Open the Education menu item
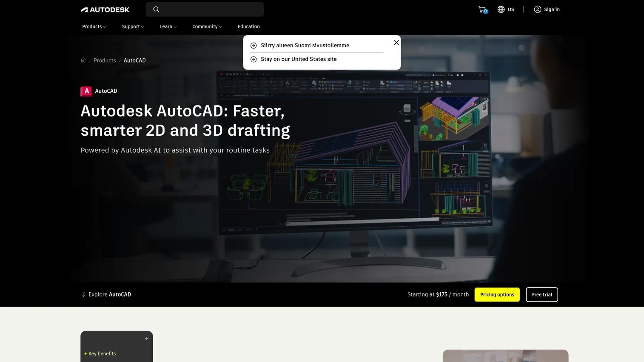644x362 pixels. [x=249, y=26]
